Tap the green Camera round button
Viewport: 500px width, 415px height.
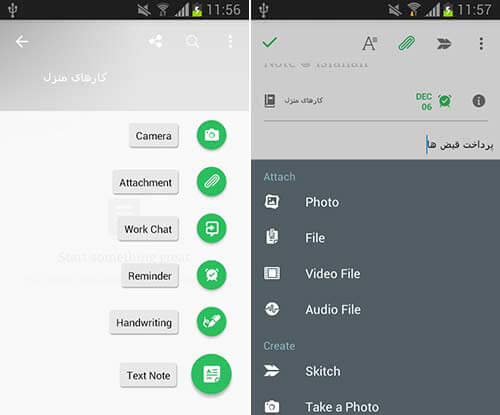[x=212, y=135]
